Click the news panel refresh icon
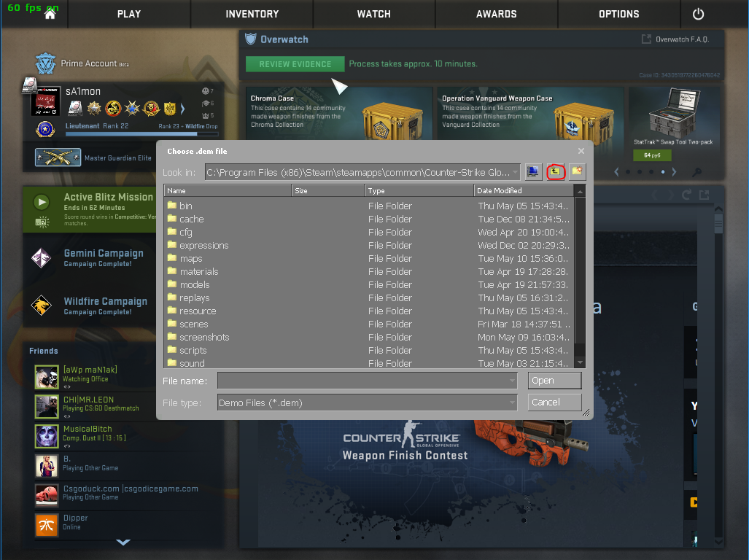 [x=686, y=195]
